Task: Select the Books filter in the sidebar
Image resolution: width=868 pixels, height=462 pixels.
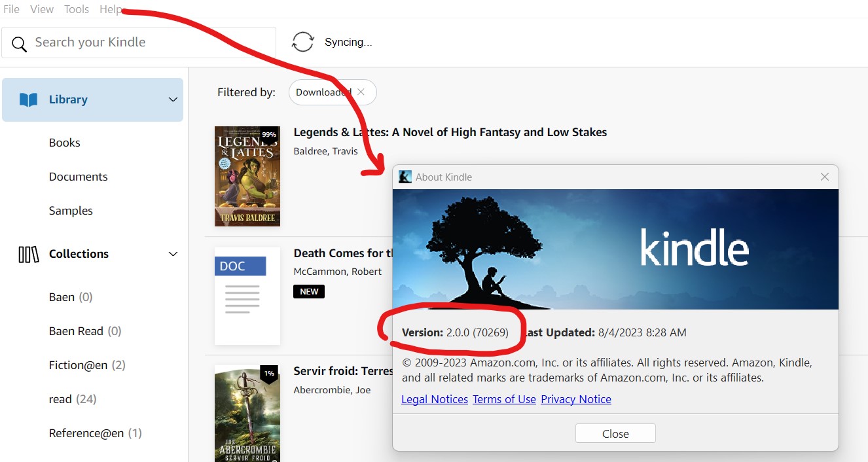Action: [x=64, y=142]
